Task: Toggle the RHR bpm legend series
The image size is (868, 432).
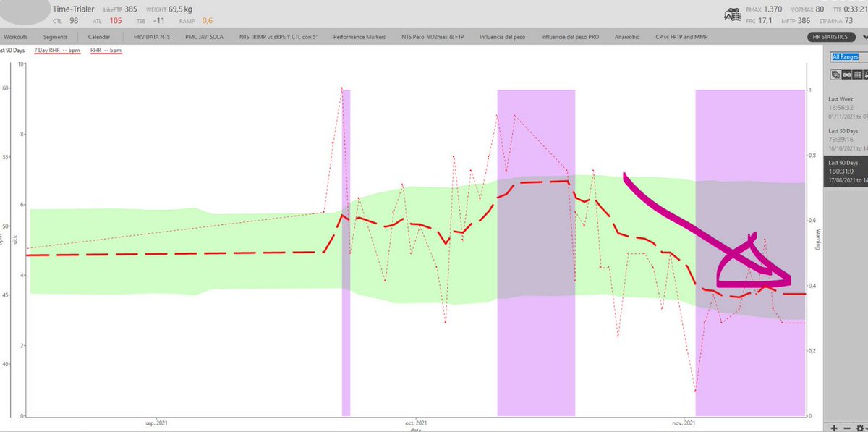Action: click(x=106, y=51)
